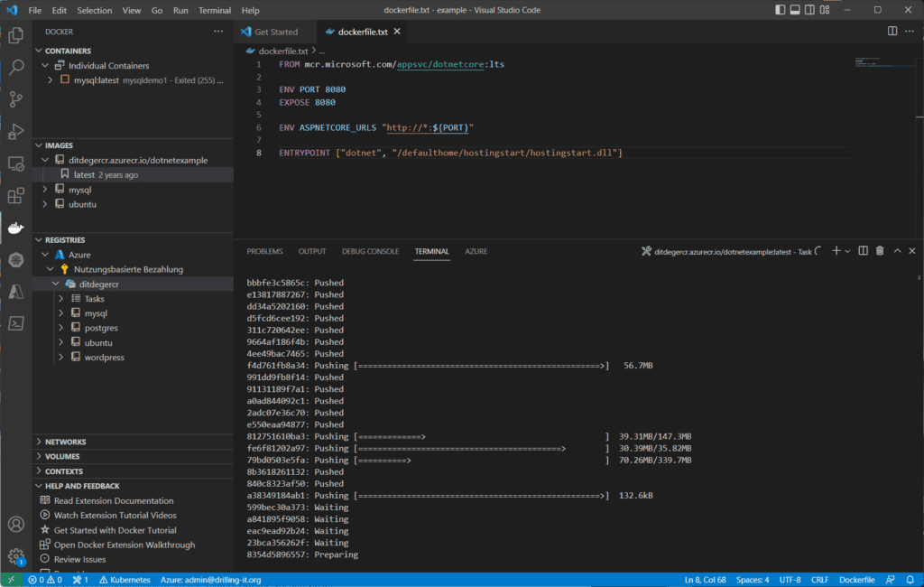Open the Explorer view in activity bar
Image resolution: width=924 pixels, height=587 pixels.
16,35
